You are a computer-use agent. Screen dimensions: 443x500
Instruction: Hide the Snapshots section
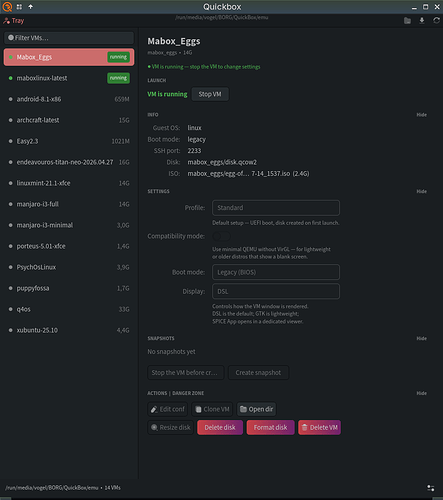click(x=421, y=338)
